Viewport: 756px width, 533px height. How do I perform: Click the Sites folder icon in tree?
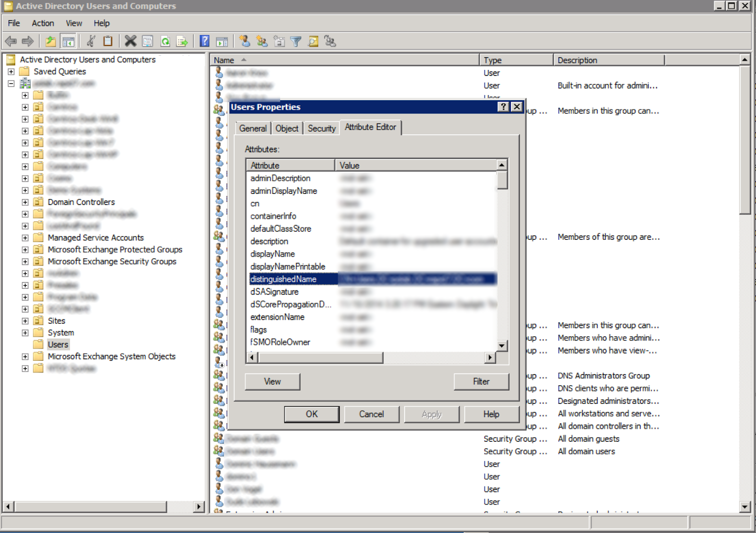[x=38, y=321]
